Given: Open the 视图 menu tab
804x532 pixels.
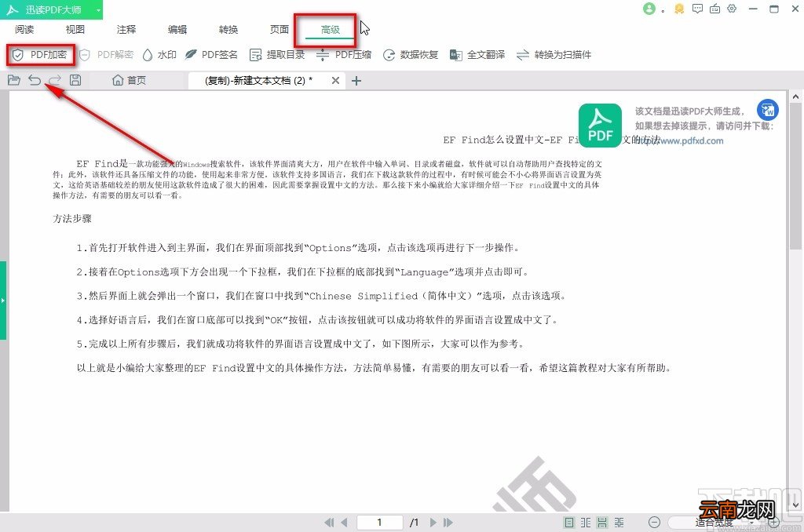Looking at the screenshot, I should tap(75, 30).
